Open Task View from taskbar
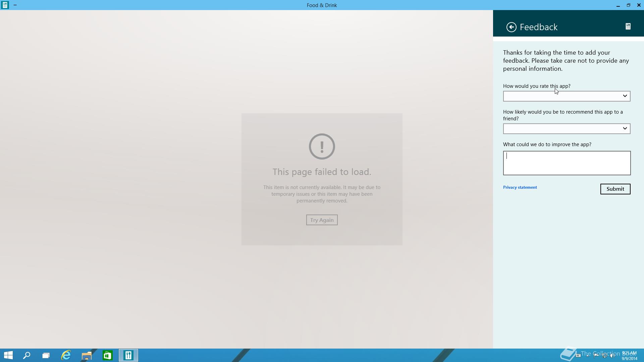This screenshot has width=644, height=362. point(46,355)
